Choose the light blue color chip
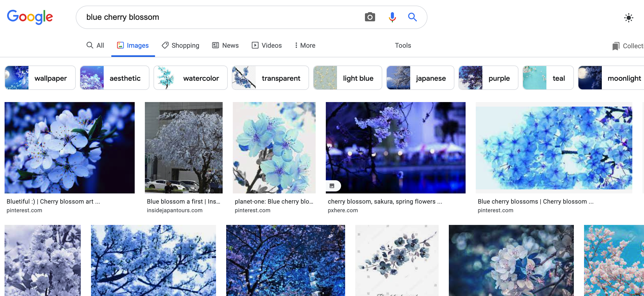This screenshot has height=296, width=644. tap(347, 78)
